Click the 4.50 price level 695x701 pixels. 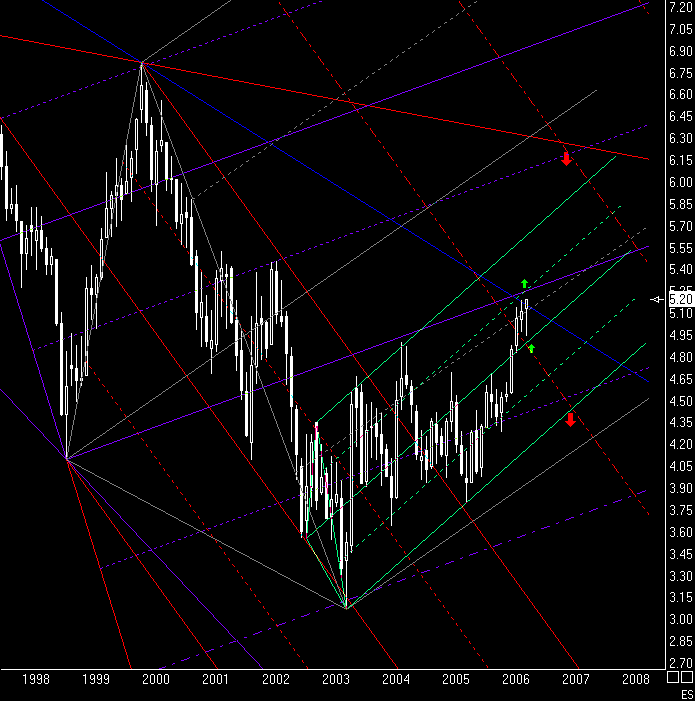pyautogui.click(x=681, y=401)
